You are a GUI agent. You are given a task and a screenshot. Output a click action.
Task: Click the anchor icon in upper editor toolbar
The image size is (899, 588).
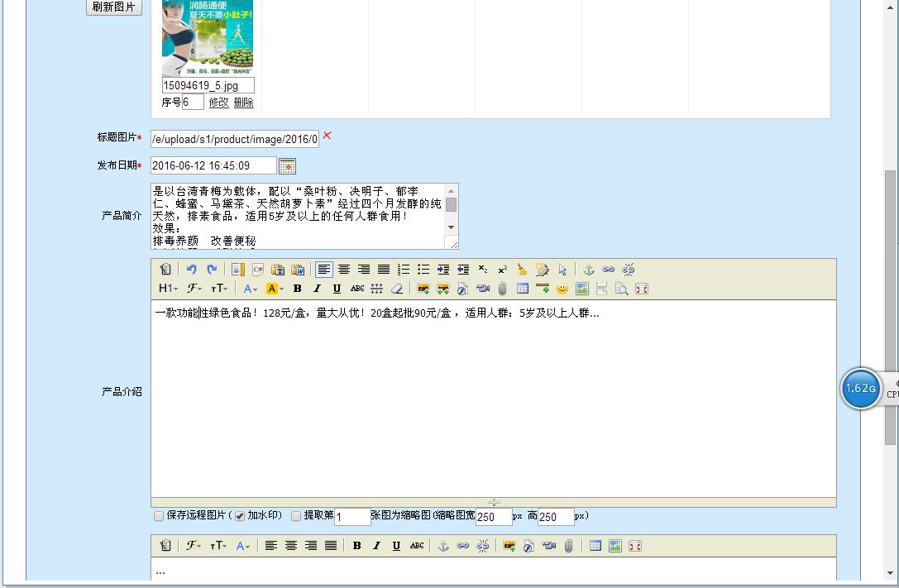[x=589, y=270]
